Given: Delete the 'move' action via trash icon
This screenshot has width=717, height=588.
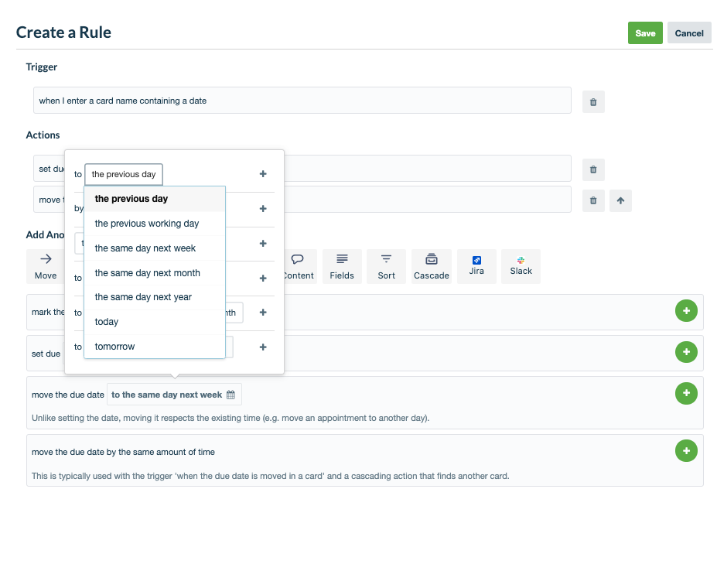Looking at the screenshot, I should pyautogui.click(x=593, y=200).
